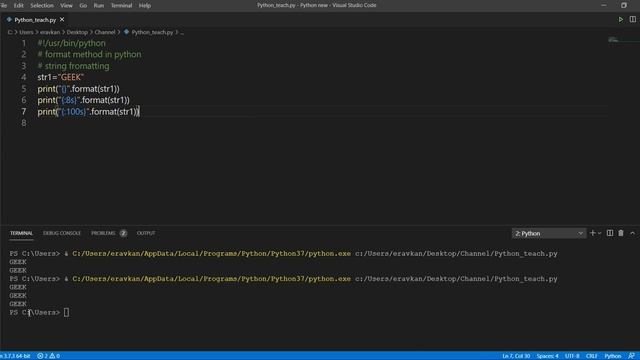Screen dimensions: 640x360
Task: Open the feedback icon in status bar
Action: (x=631, y=356)
